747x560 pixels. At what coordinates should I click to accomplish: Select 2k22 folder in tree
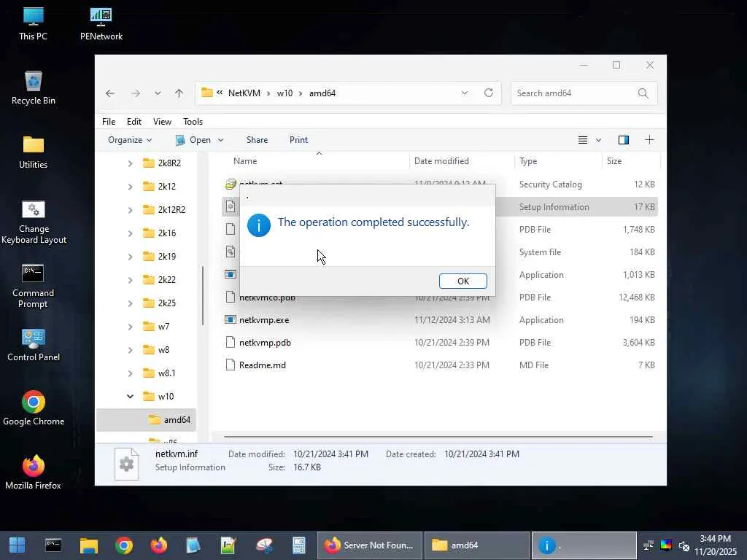tap(160, 280)
